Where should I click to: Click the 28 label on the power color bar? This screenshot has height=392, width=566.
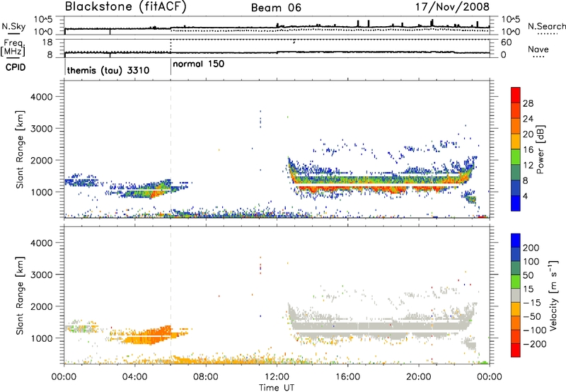click(x=528, y=103)
